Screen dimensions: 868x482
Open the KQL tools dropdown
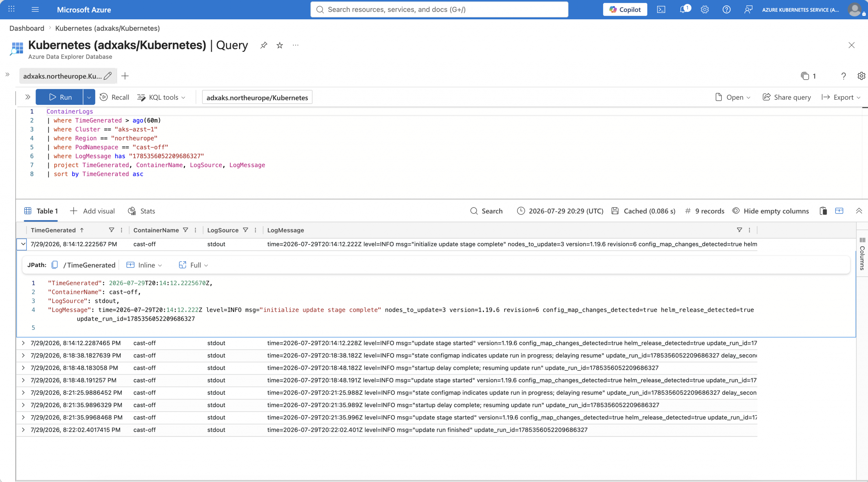[161, 97]
